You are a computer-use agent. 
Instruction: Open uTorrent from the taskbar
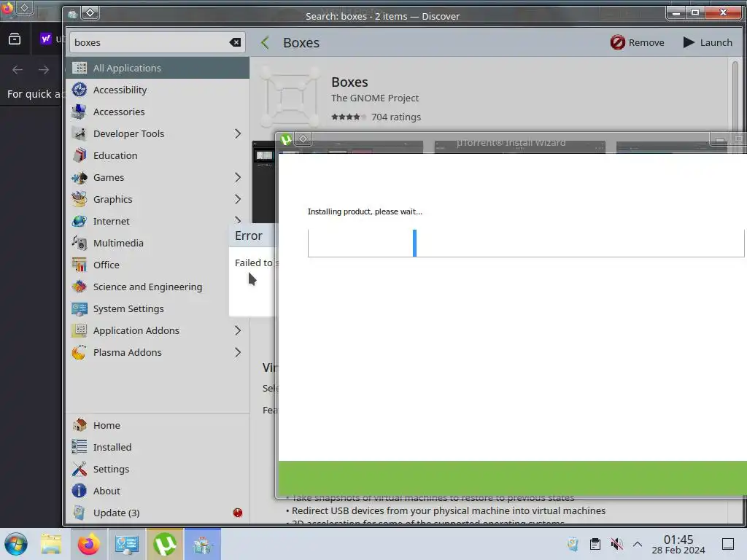pyautogui.click(x=165, y=544)
